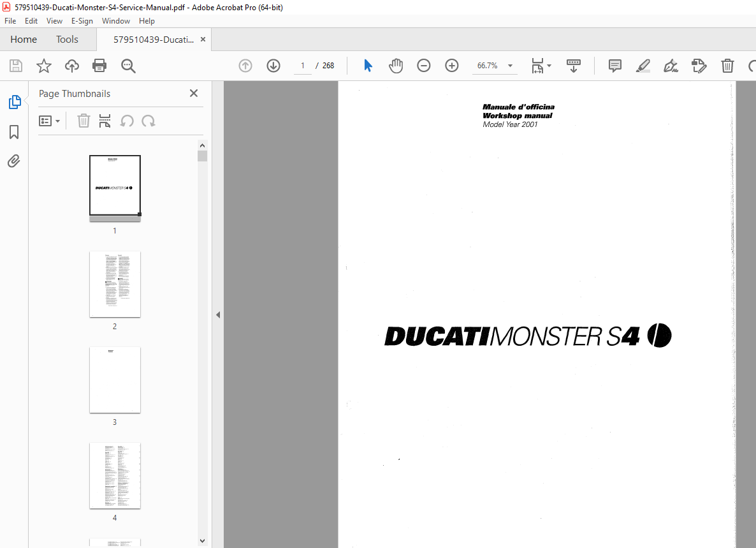
Task: Select page 2 thumbnail
Action: pos(115,284)
